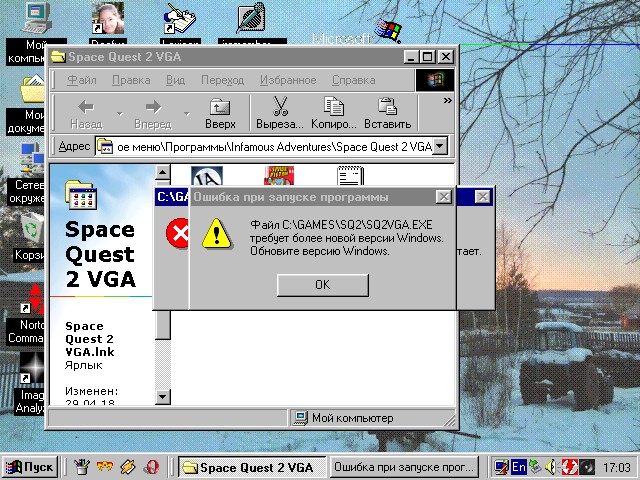Click the green network tray icon
This screenshot has width=640, height=480.
[535, 467]
